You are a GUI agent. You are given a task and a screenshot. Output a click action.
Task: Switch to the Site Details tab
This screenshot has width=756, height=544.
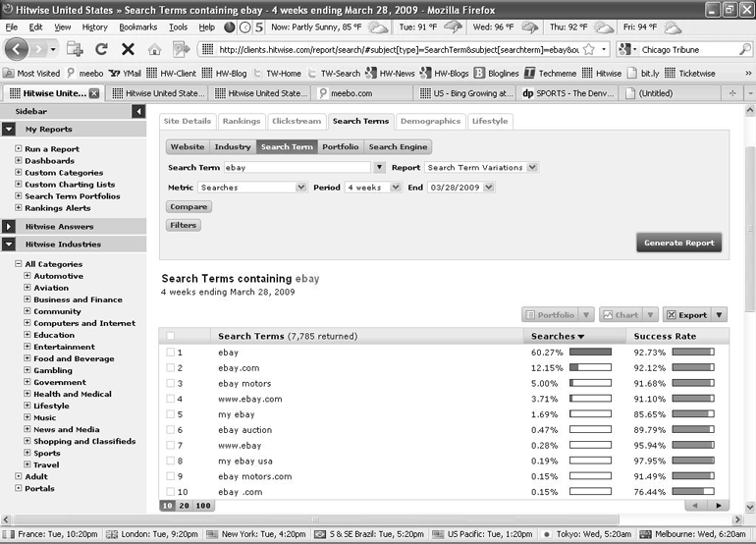coord(188,121)
